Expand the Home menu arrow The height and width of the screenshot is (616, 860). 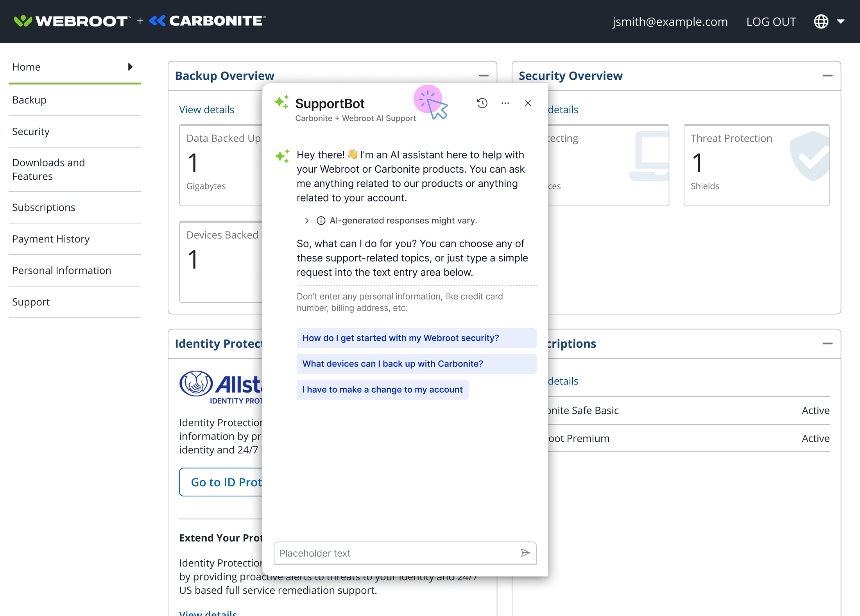click(x=131, y=67)
